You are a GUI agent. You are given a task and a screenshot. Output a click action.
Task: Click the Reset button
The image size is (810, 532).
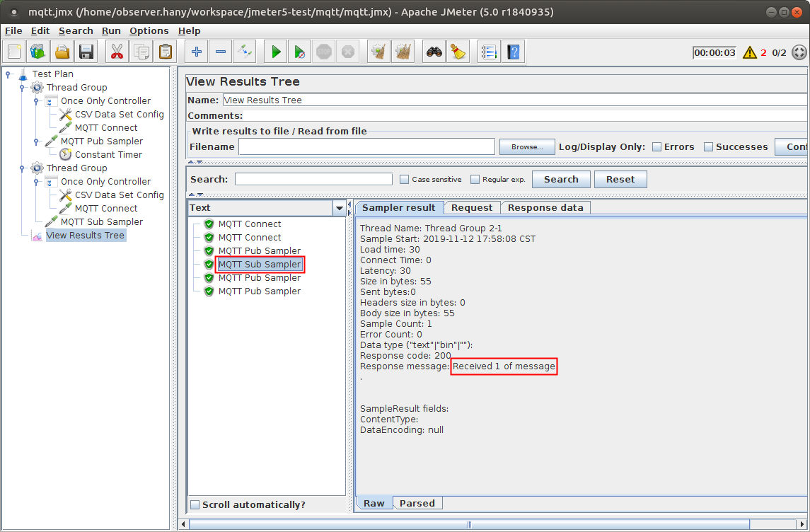[x=620, y=179]
